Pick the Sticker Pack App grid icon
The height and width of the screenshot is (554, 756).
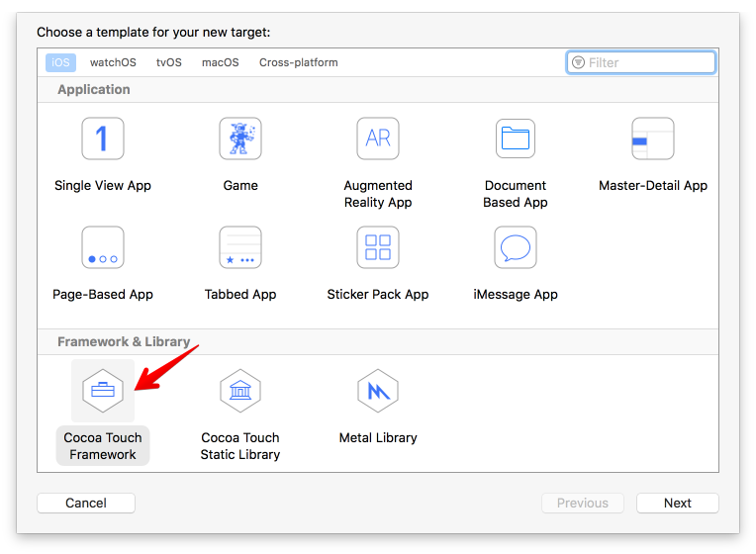coord(378,247)
